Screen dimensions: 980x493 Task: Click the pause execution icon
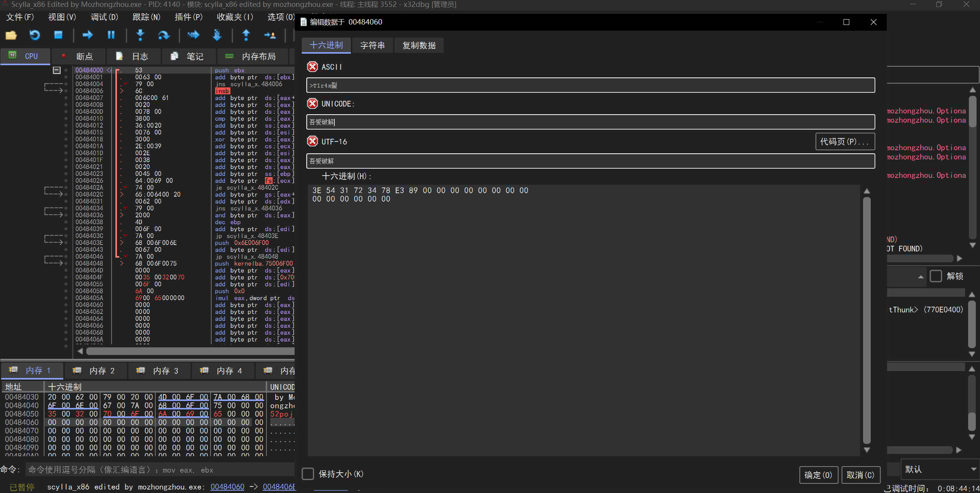(111, 35)
